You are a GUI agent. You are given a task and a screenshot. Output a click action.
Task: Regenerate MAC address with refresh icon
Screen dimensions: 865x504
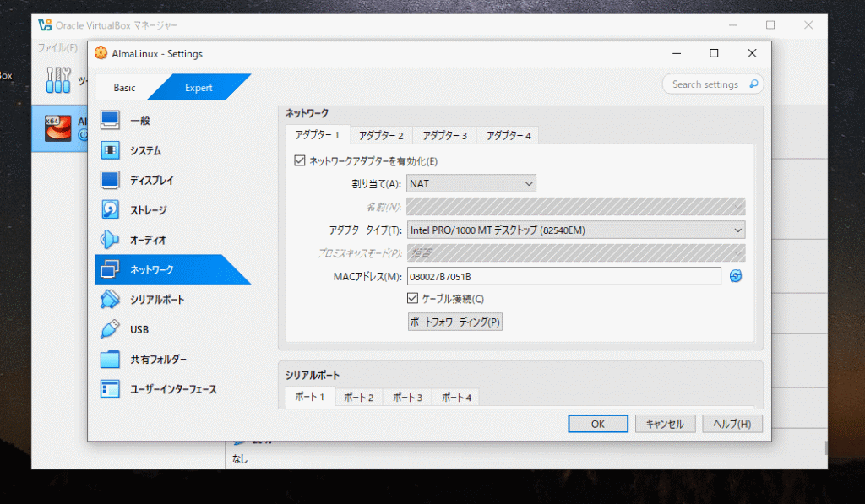click(x=736, y=276)
